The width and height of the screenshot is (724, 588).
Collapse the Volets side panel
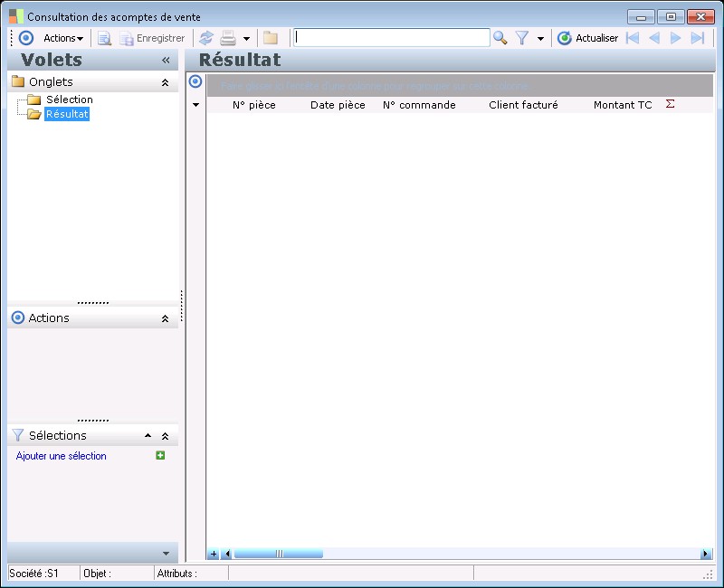click(166, 60)
